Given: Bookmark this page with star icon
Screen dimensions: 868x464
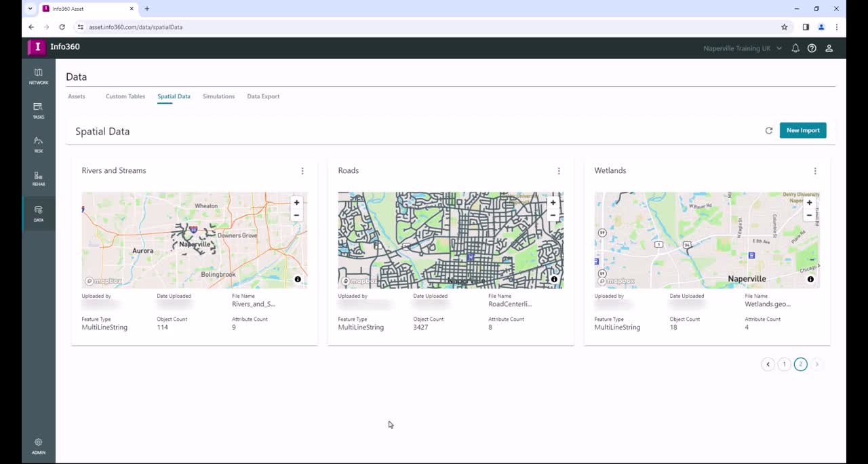Looking at the screenshot, I should click(x=785, y=27).
